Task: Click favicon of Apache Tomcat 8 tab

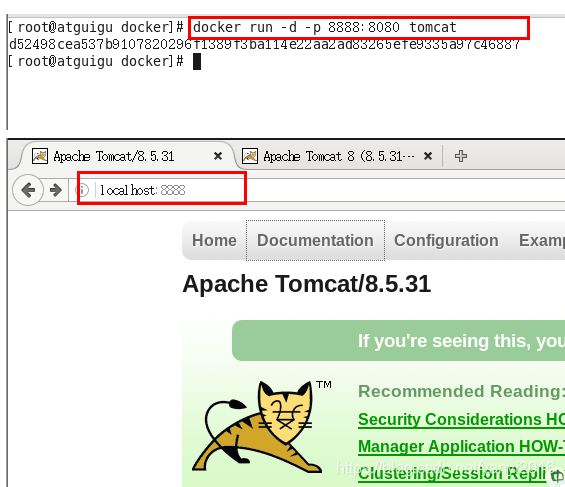Action: coord(250,156)
